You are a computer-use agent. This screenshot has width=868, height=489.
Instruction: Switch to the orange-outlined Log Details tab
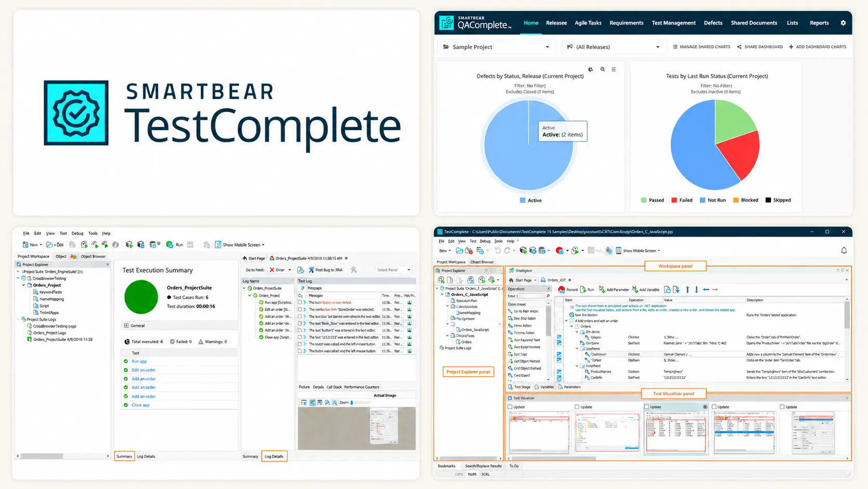[x=274, y=456]
